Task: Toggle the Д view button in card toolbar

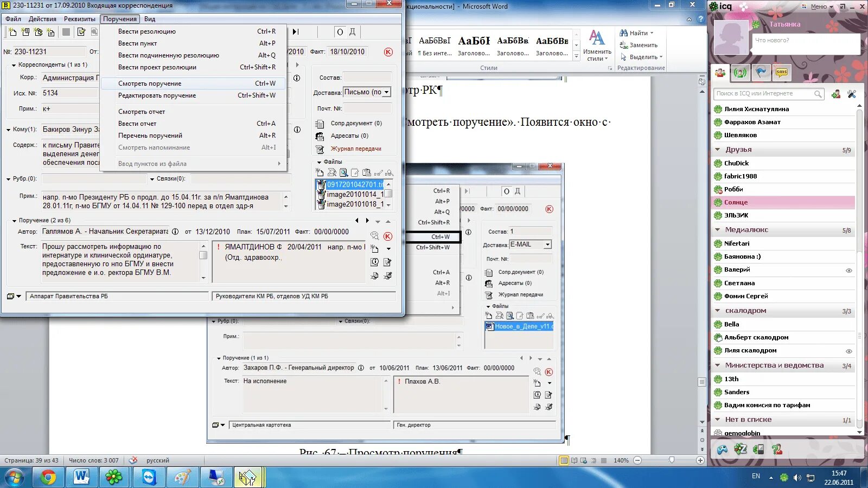Action: point(352,32)
